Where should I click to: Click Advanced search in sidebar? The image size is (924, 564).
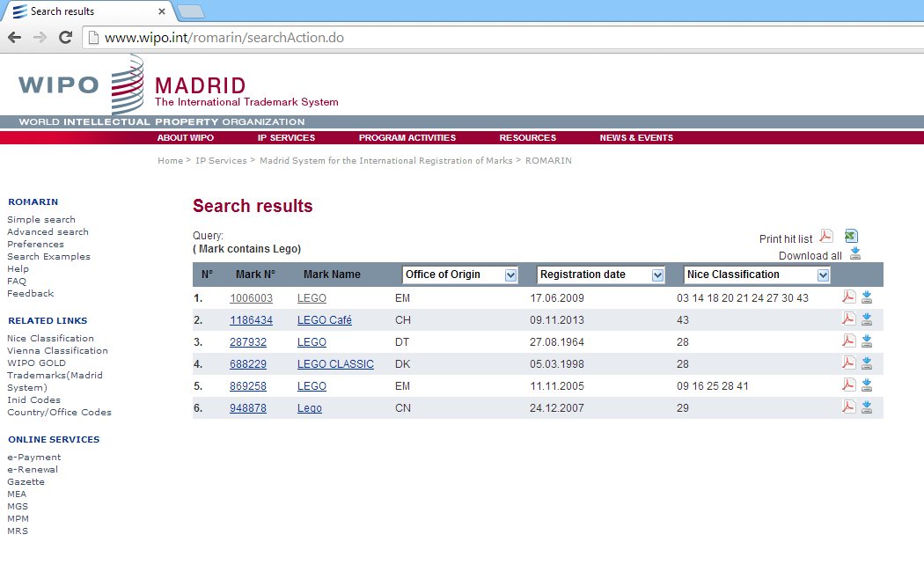48,232
